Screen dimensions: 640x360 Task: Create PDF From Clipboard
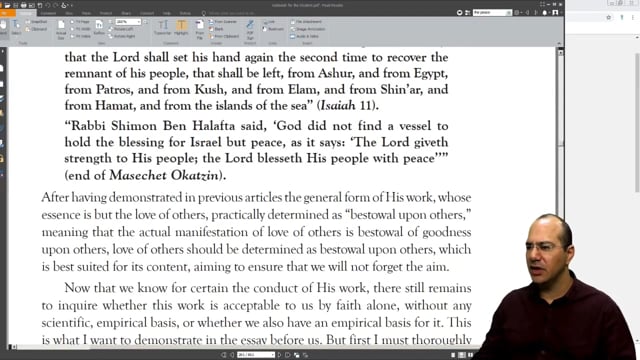click(224, 36)
